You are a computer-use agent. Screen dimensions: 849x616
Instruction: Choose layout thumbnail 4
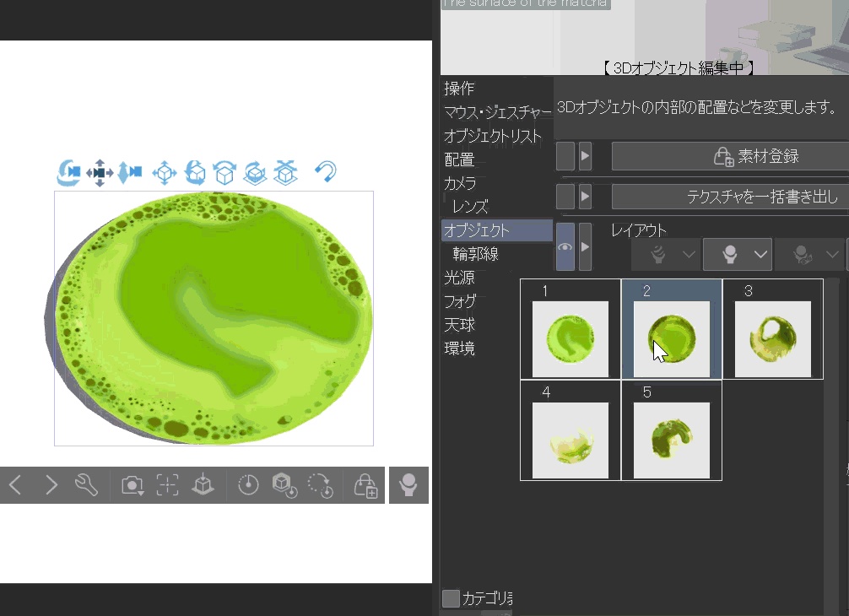tap(571, 430)
